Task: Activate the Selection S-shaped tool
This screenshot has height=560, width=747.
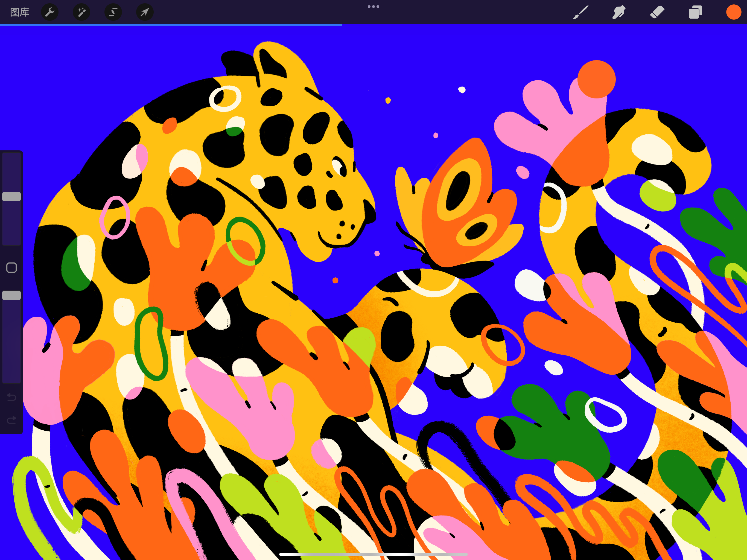Action: [113, 13]
